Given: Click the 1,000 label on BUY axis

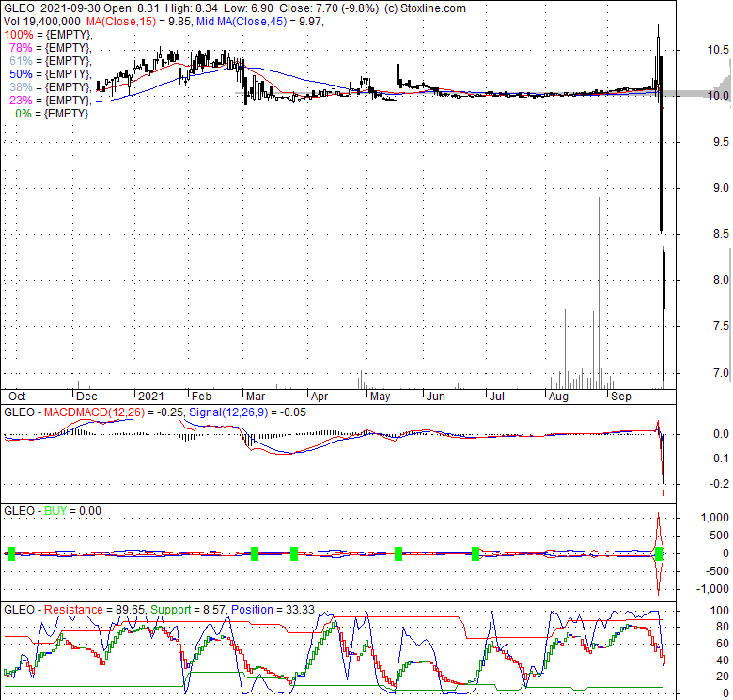Looking at the screenshot, I should (715, 518).
